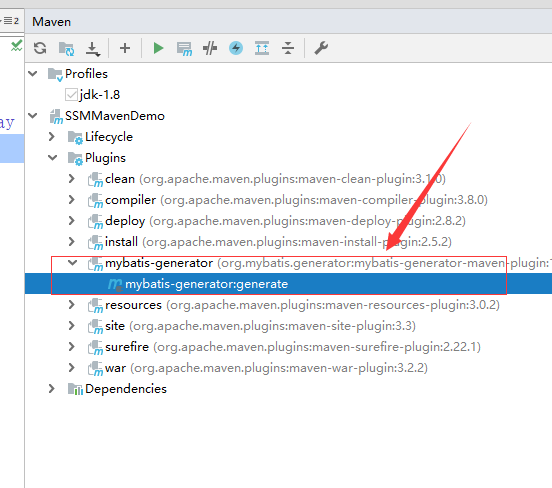Click the SSMMavenDemo module icon

(x=56, y=117)
